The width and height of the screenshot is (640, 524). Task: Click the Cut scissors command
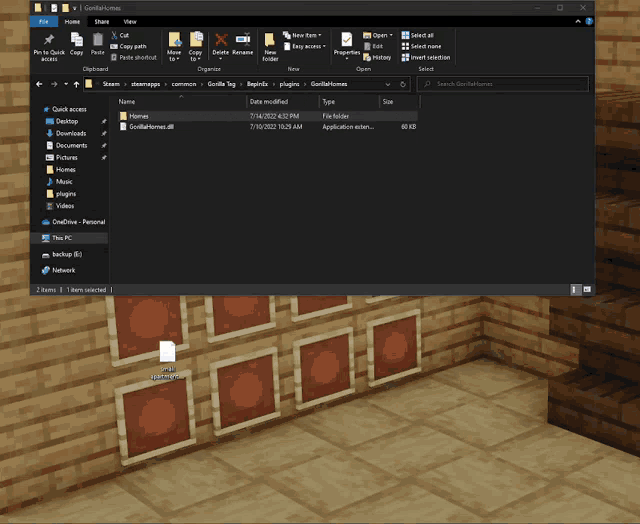pyautogui.click(x=120, y=35)
